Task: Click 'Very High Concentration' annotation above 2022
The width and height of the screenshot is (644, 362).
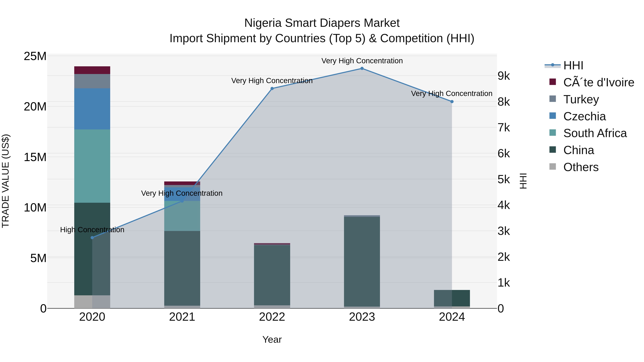Action: (x=272, y=81)
